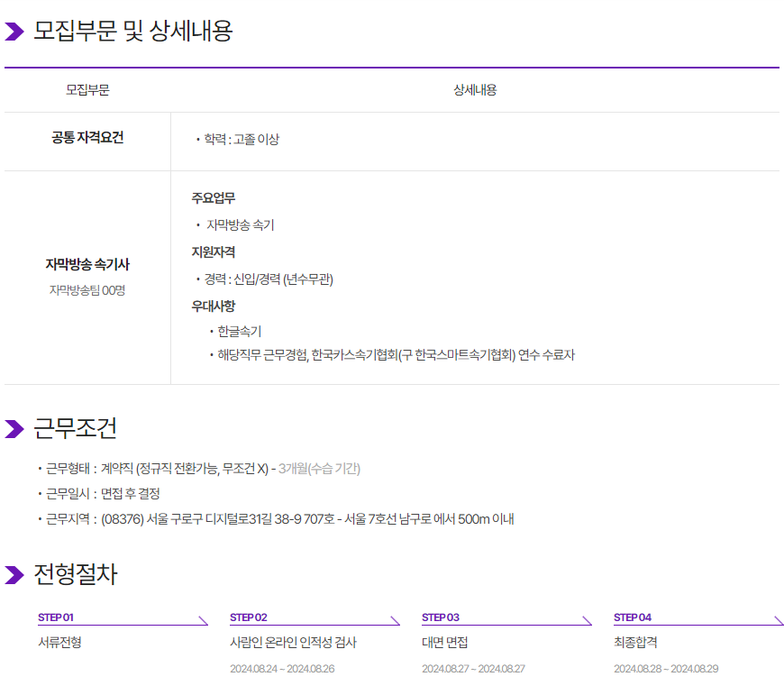784x695 pixels.
Task: Select the STEP 04 label
Action: click(x=633, y=617)
